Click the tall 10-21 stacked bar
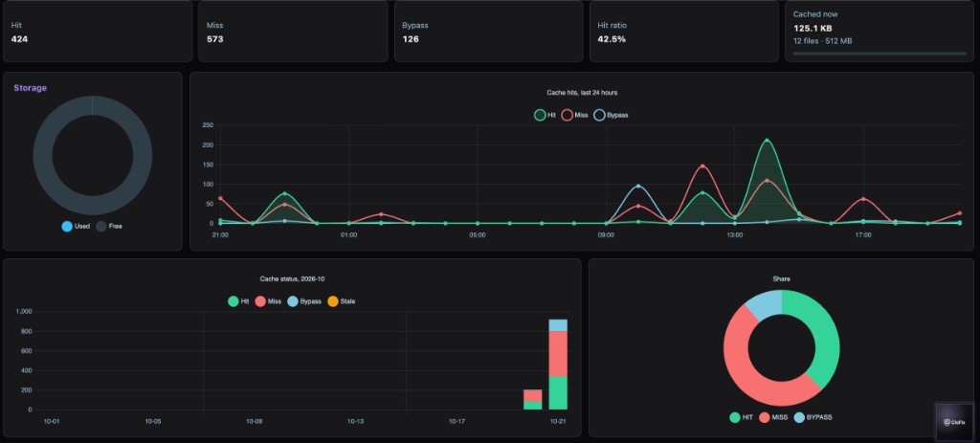This screenshot has height=443, width=980. (558, 365)
